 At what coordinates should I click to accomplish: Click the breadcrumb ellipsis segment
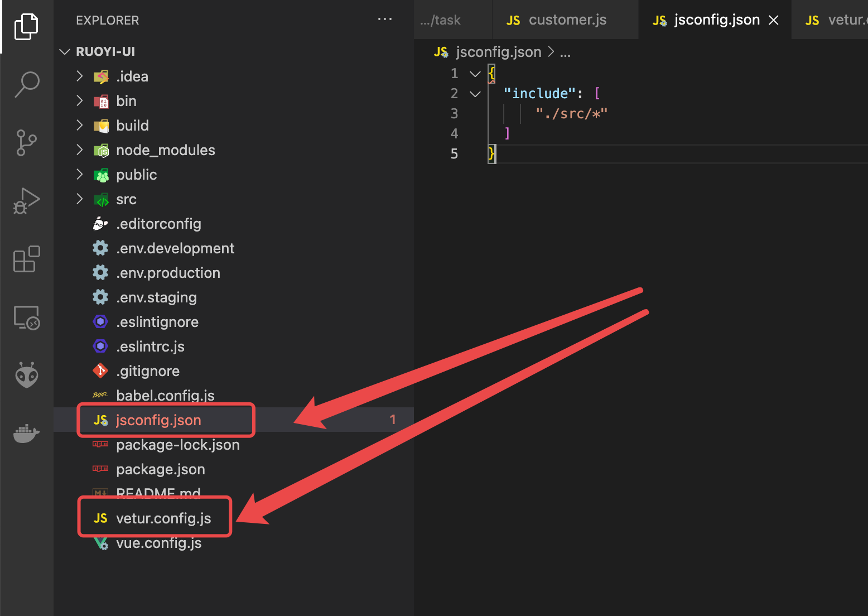click(x=565, y=53)
